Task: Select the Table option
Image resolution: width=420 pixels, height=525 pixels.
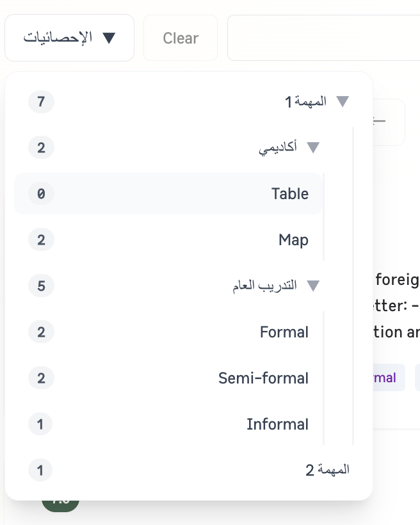Action: pyautogui.click(x=168, y=193)
